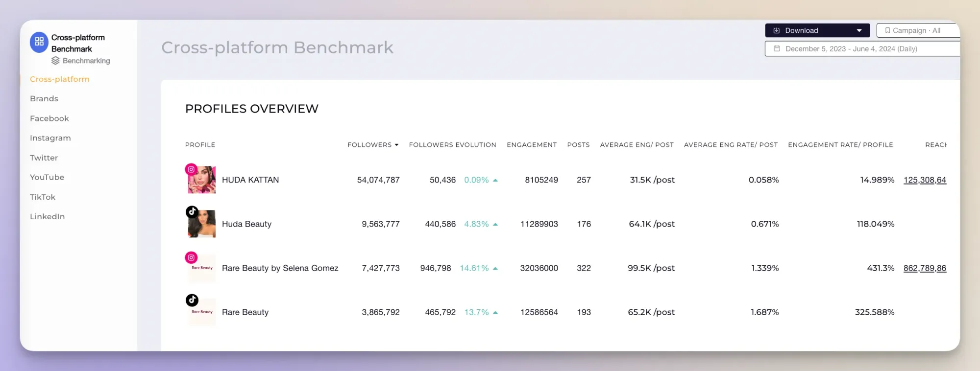Open the Download dropdown arrow
The image size is (980, 371).
coord(859,30)
